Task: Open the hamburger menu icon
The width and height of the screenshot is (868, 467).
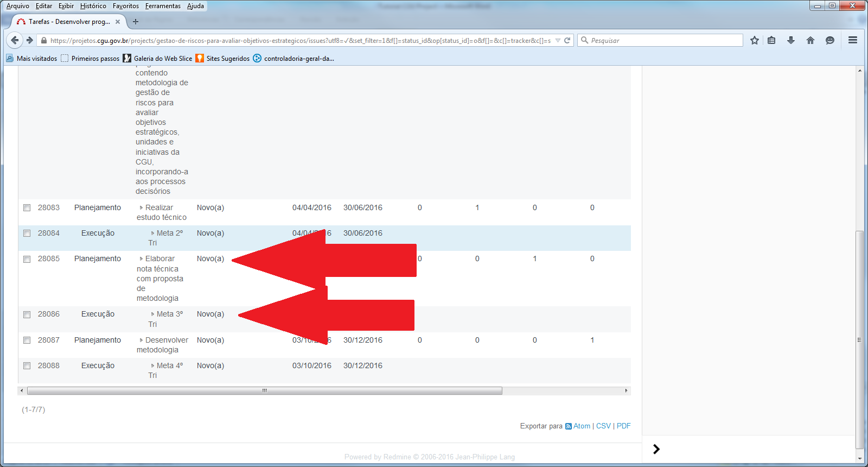Action: point(853,40)
